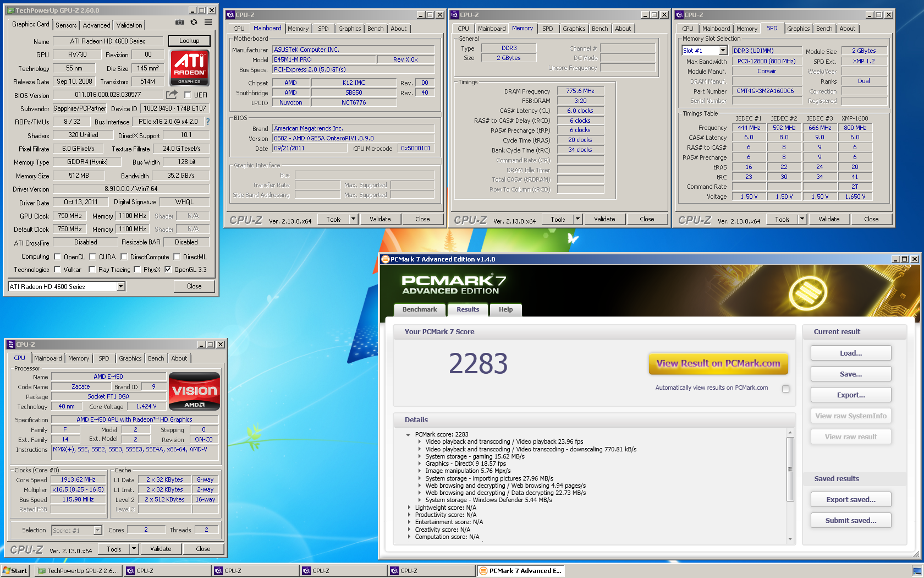Expand the Lightweight score tree node
The width and height of the screenshot is (924, 578).
pos(409,508)
